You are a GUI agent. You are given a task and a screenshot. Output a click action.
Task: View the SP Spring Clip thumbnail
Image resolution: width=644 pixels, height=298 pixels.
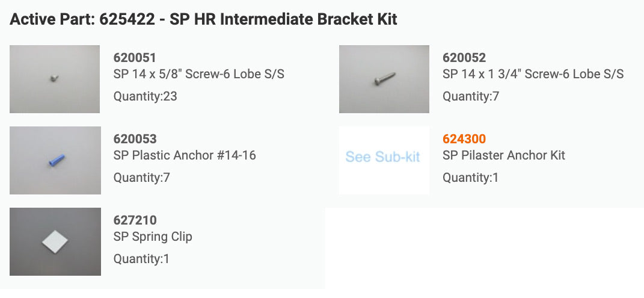(x=55, y=241)
